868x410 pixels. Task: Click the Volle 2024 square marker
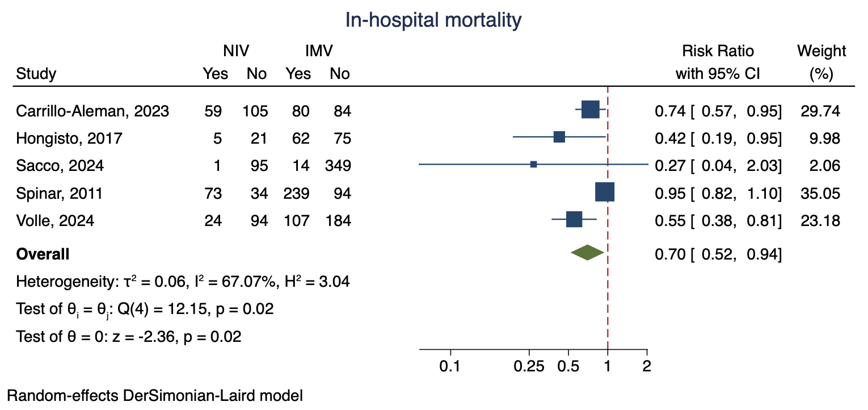[x=574, y=220]
